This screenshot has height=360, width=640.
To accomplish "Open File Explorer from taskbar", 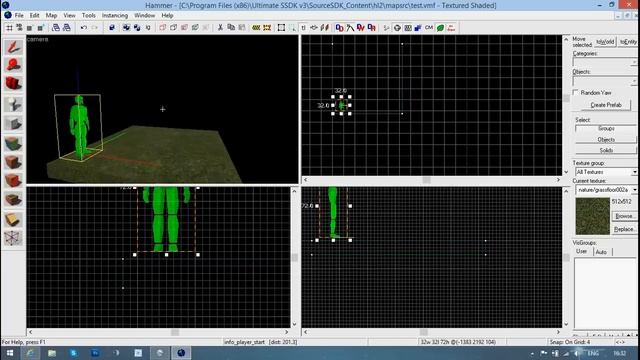I will (x=52, y=353).
